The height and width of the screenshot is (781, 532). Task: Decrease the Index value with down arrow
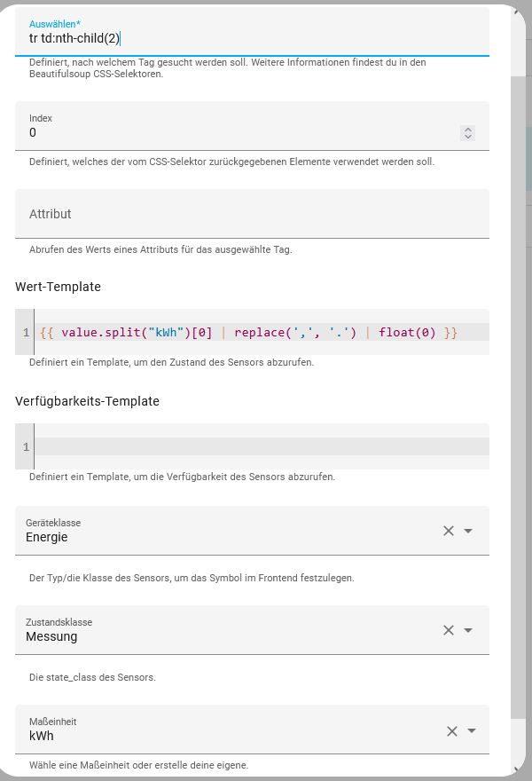(468, 136)
